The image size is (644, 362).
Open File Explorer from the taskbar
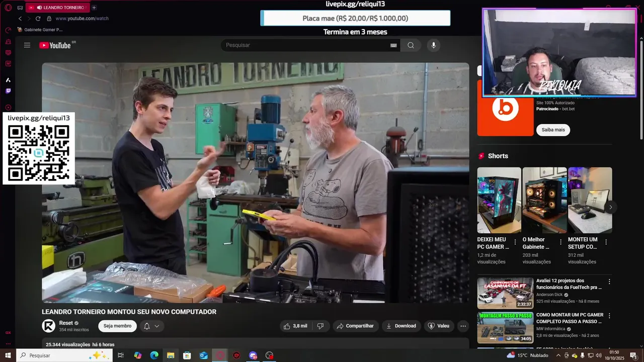[x=171, y=355]
